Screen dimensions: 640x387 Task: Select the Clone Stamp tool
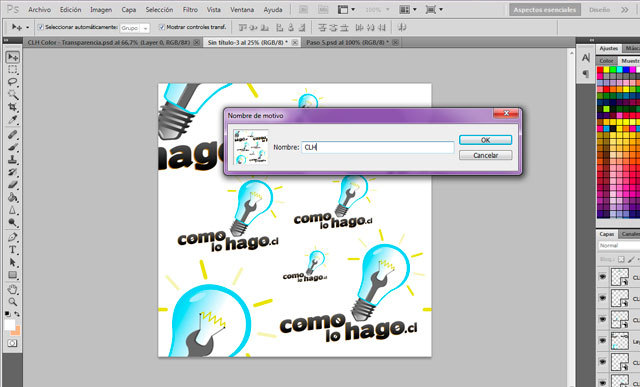click(x=13, y=160)
